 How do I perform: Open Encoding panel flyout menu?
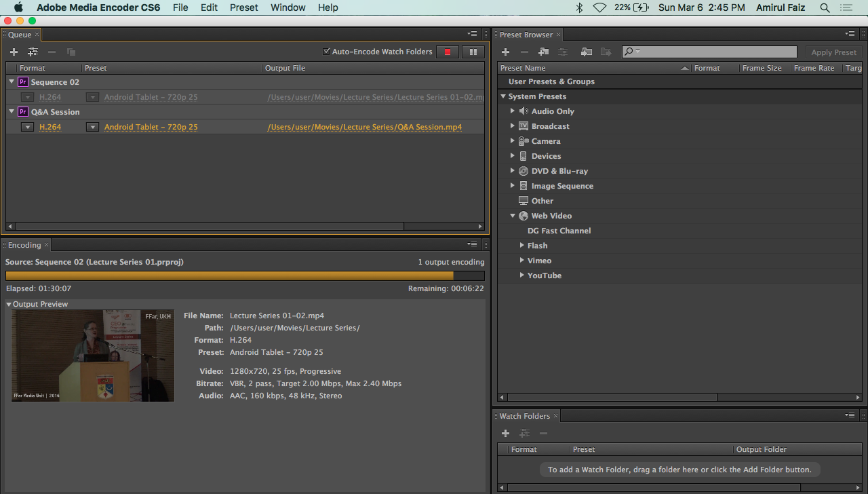[x=472, y=244]
